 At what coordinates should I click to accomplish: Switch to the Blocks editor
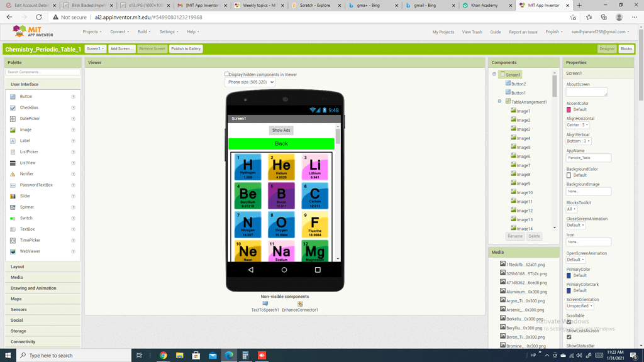coord(627,48)
